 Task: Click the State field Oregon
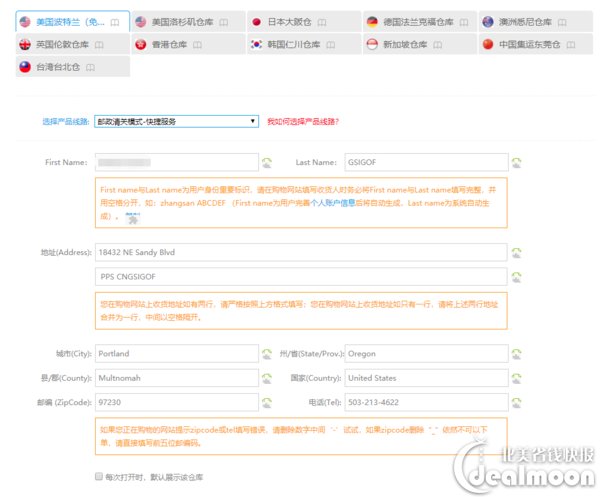click(x=426, y=354)
